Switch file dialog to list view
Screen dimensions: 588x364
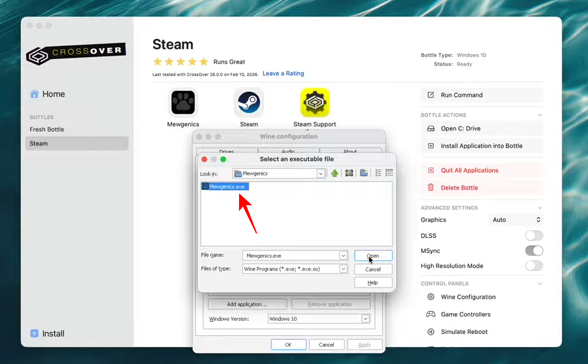(x=378, y=173)
